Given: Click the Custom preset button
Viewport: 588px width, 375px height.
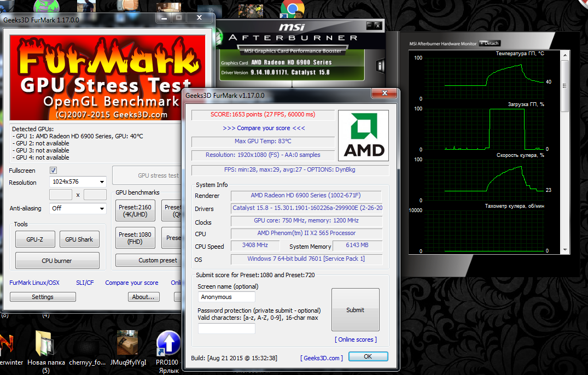Looking at the screenshot, I should (148, 260).
